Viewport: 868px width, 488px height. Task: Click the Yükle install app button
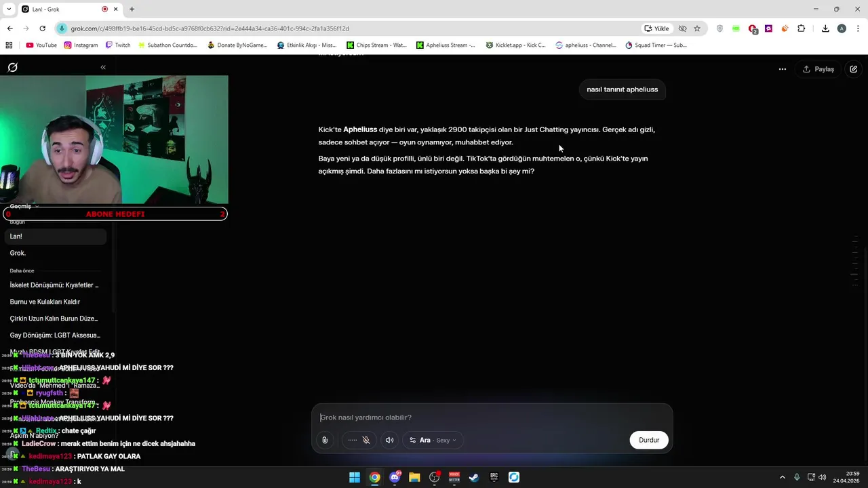pos(656,28)
